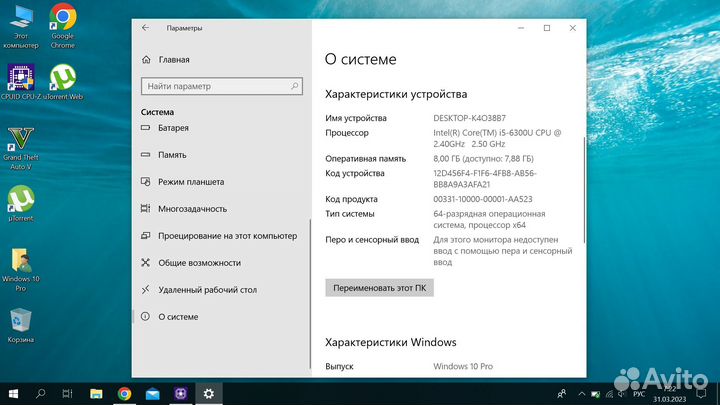Open taskbar search magnifier
Viewport: 720px width, 405px height.
tap(40, 394)
